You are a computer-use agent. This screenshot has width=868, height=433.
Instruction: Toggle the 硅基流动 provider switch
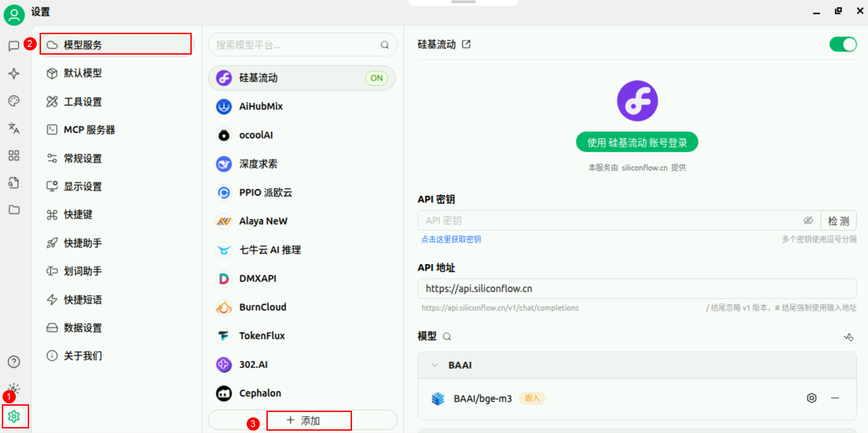click(x=843, y=44)
